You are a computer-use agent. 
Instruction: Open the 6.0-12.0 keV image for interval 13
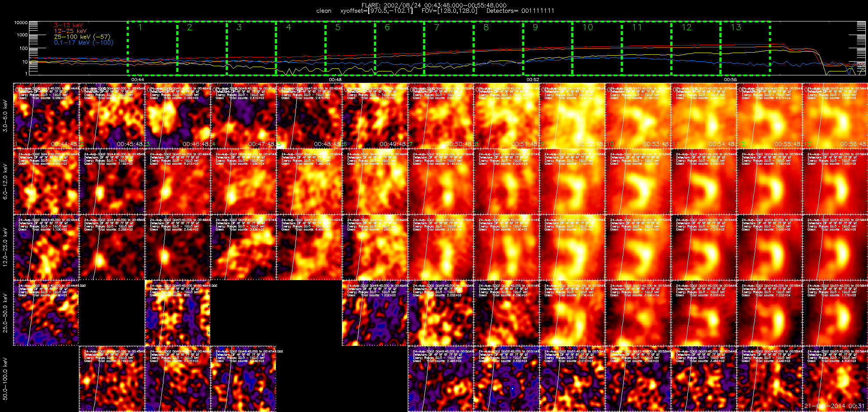pos(835,181)
